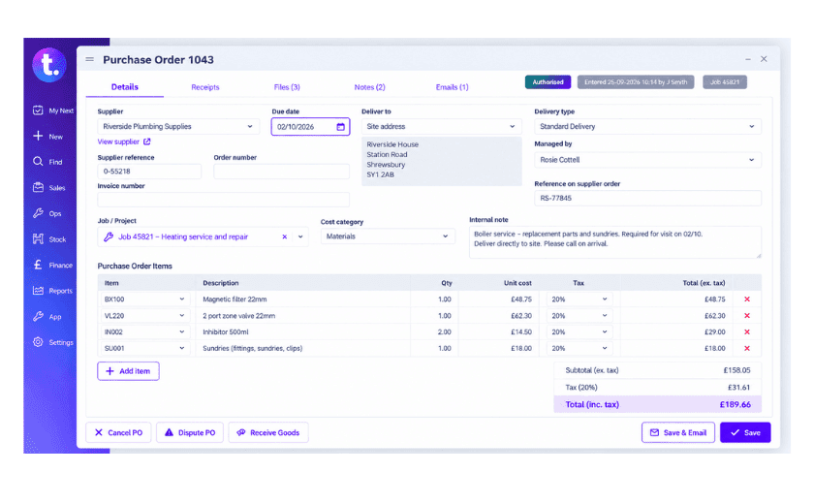This screenshot has height=504, width=814.
Task: Open Find search icon in sidebar
Action: coord(38,162)
